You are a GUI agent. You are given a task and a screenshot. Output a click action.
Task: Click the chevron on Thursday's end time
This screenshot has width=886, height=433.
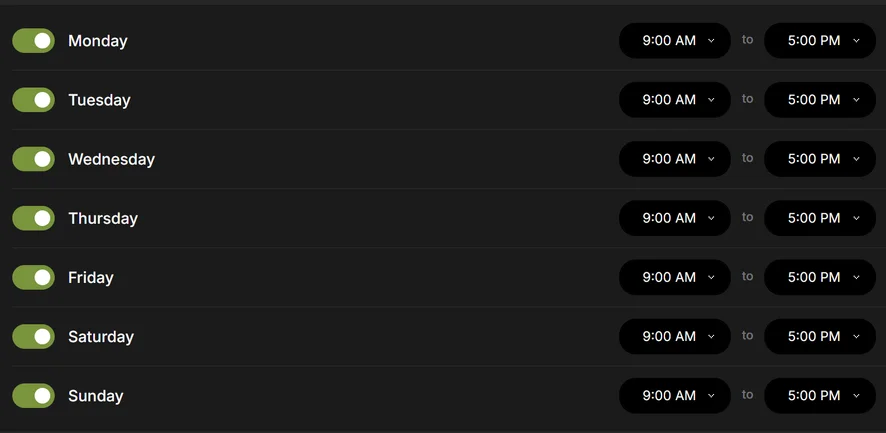(x=856, y=218)
